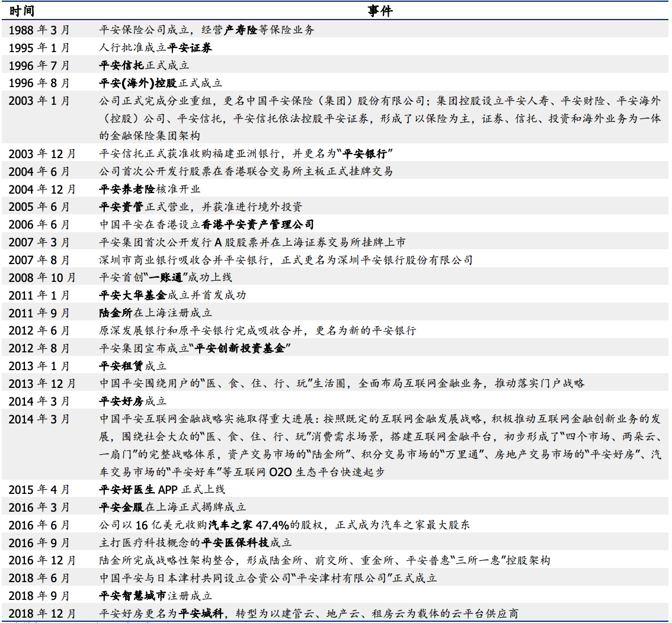Click the event about 平安创新投资基金
The width and height of the screenshot is (672, 623).
[195, 349]
